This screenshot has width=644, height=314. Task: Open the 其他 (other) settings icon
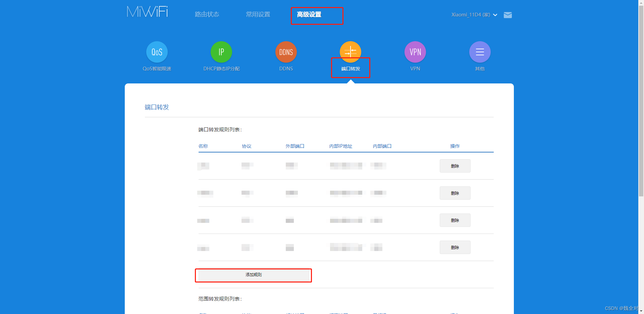pos(480,52)
